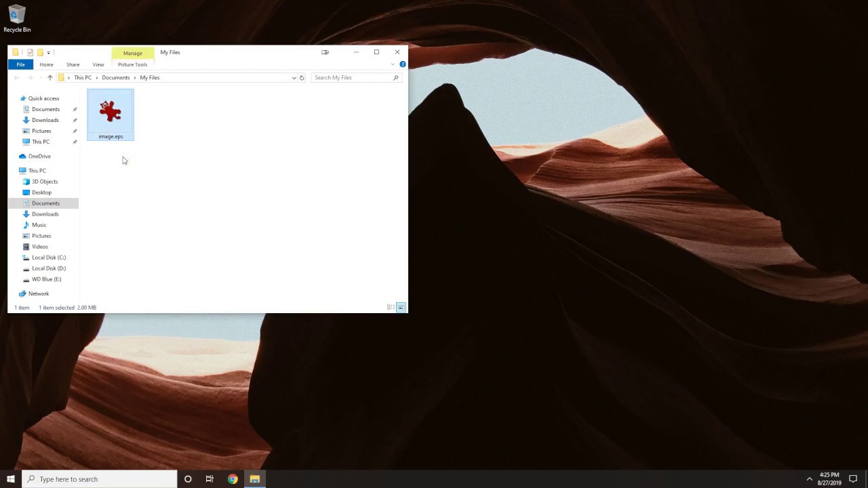Select OneDrive in the navigation pane

tap(39, 156)
